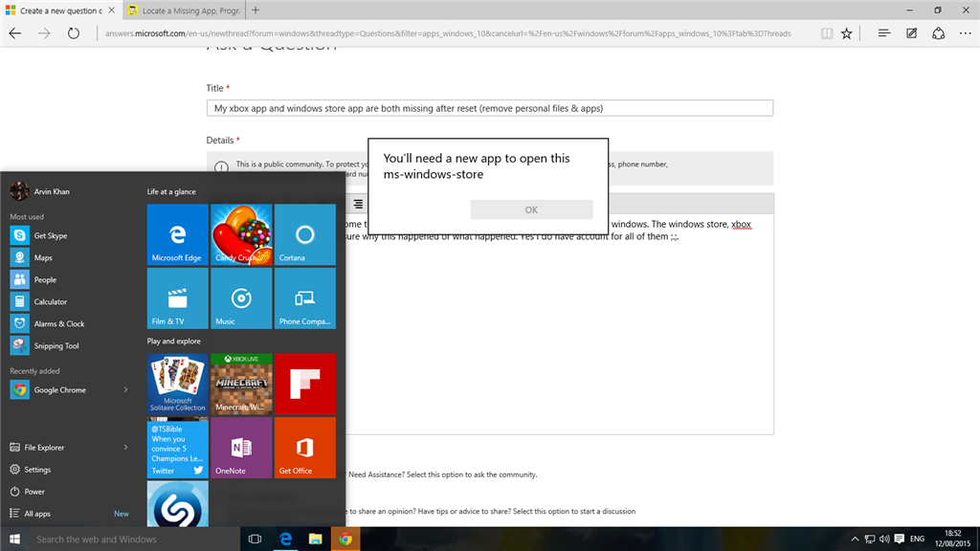Click the taskbar clock and date
Screen dimensions: 980x551
953,539
